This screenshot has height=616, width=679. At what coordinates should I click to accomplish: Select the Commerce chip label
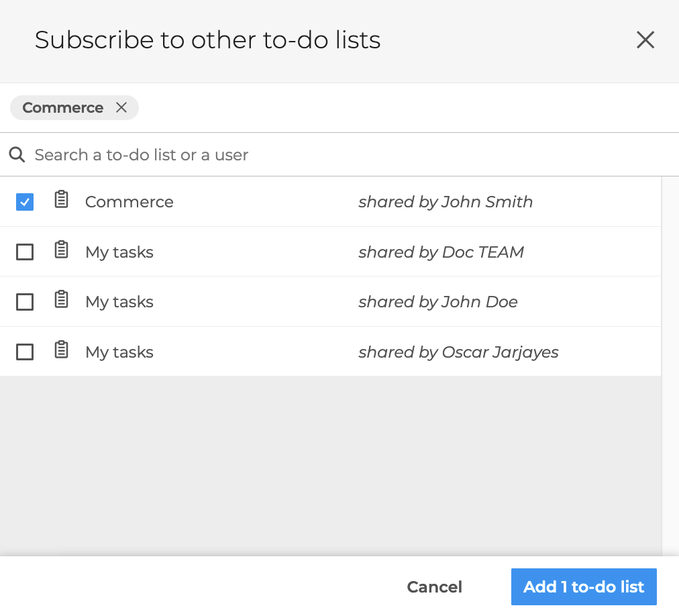[x=62, y=108]
